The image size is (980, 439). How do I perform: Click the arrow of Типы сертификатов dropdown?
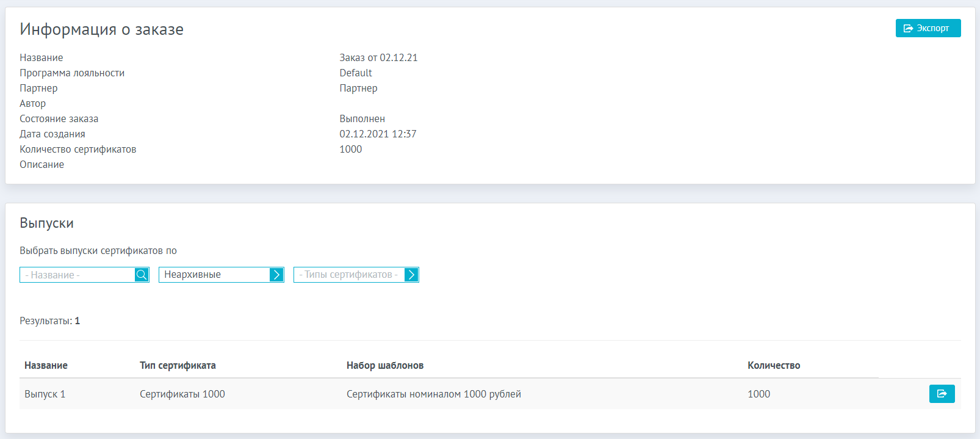pos(411,275)
